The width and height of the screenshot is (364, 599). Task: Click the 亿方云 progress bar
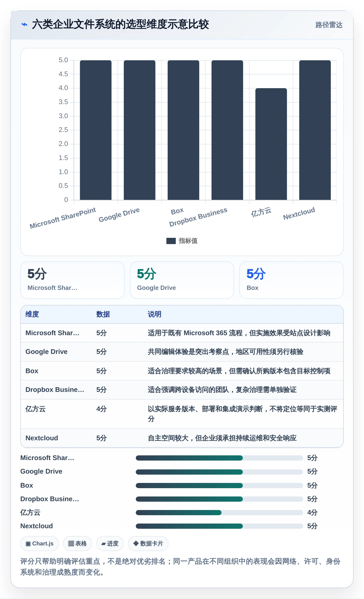tap(219, 513)
